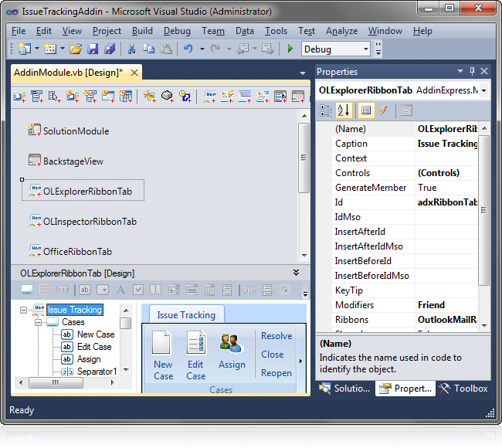502x448 pixels.
Task: Click the ab button control icon in ribbon designer
Action: (84, 290)
